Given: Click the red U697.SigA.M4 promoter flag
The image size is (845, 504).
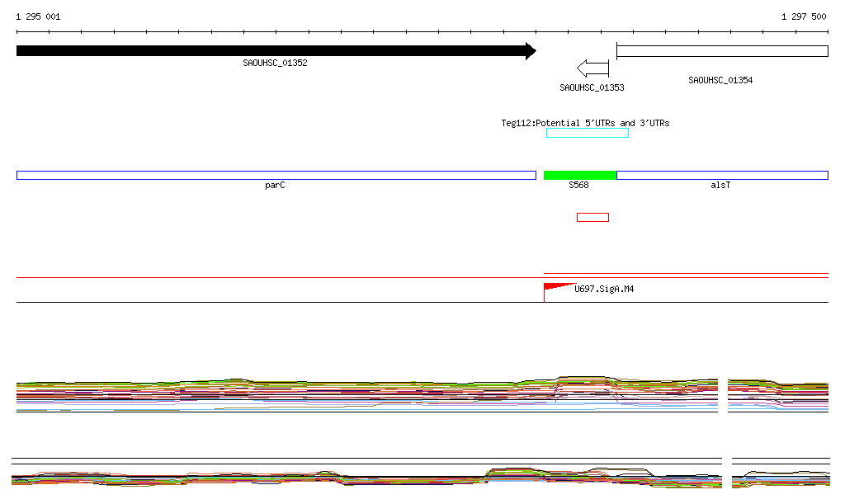Looking at the screenshot, I should (557, 287).
